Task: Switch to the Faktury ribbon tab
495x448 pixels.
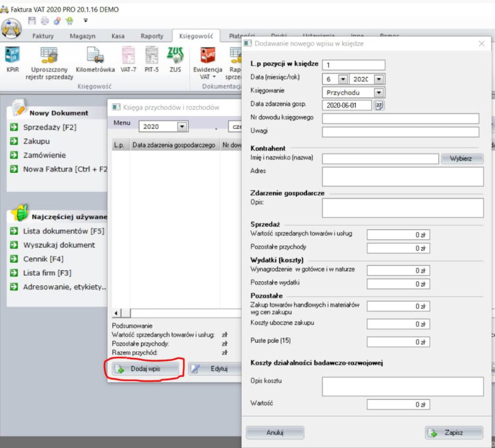Action: (43, 36)
